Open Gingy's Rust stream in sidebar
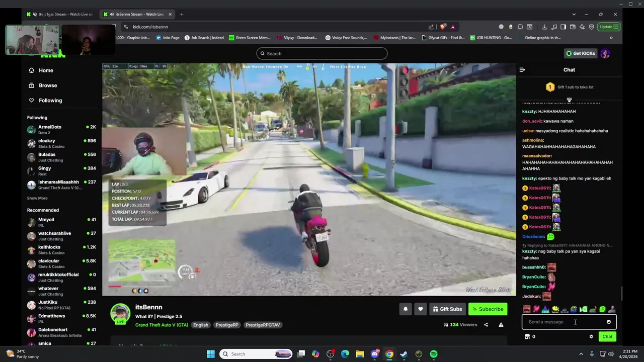 pos(61,171)
